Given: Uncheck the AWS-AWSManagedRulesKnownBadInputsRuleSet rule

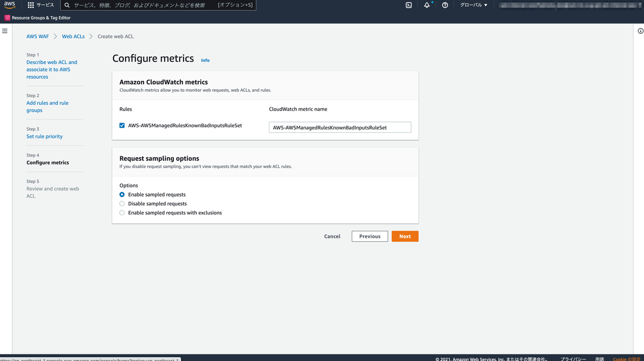Looking at the screenshot, I should click(x=122, y=125).
